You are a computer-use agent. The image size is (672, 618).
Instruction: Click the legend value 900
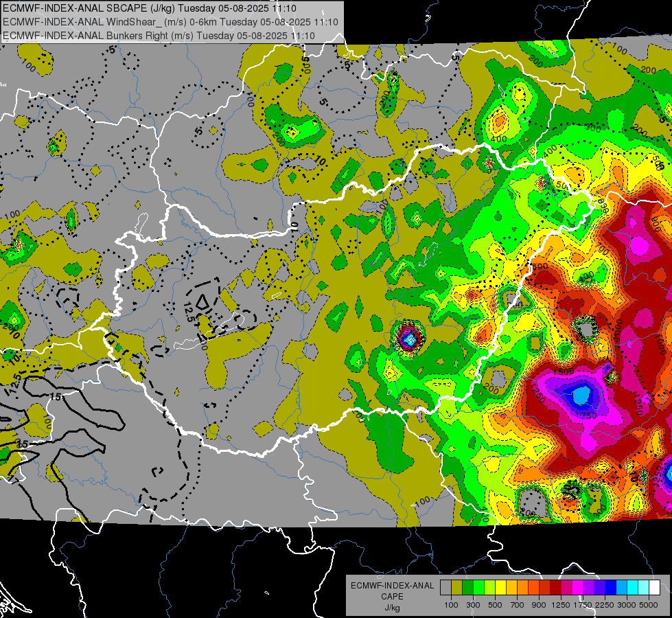coord(539,605)
